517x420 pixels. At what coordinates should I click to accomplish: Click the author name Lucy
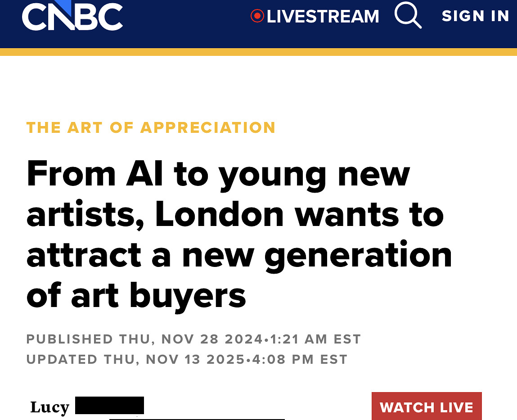[x=49, y=407]
